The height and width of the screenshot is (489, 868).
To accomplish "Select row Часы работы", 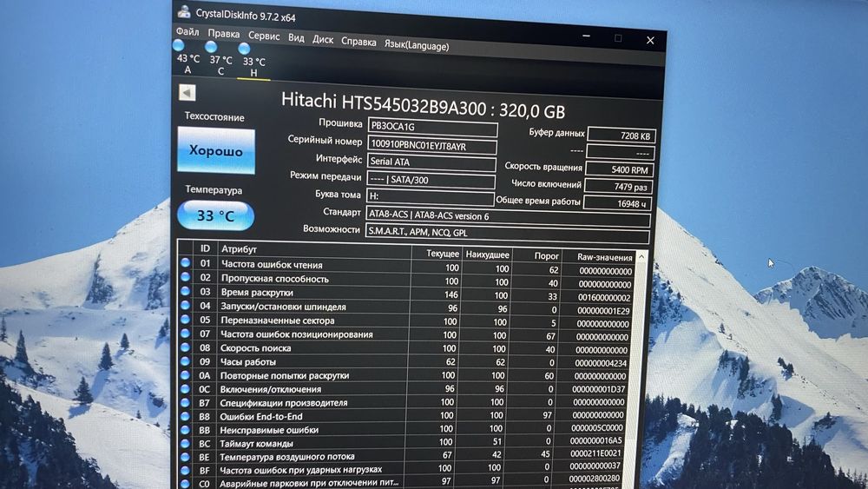I will tap(404, 362).
